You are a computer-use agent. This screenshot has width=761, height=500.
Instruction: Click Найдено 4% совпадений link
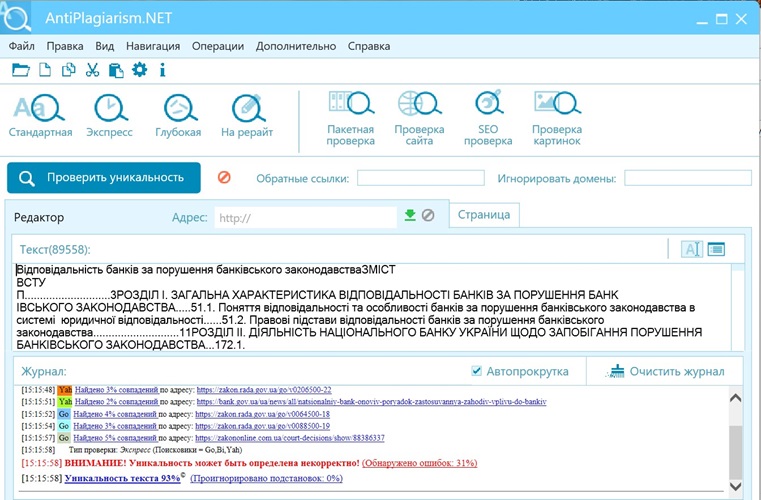pyautogui.click(x=115, y=414)
